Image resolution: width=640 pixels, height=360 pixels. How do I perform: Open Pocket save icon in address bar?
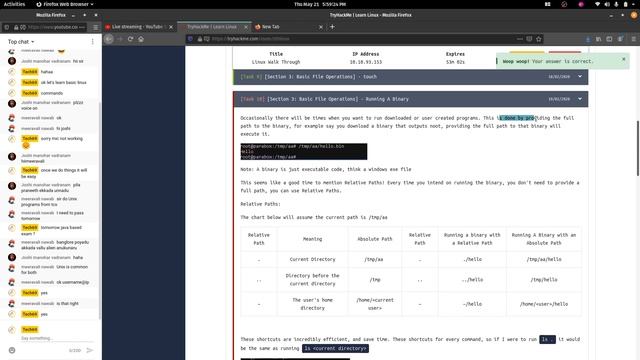coord(529,39)
